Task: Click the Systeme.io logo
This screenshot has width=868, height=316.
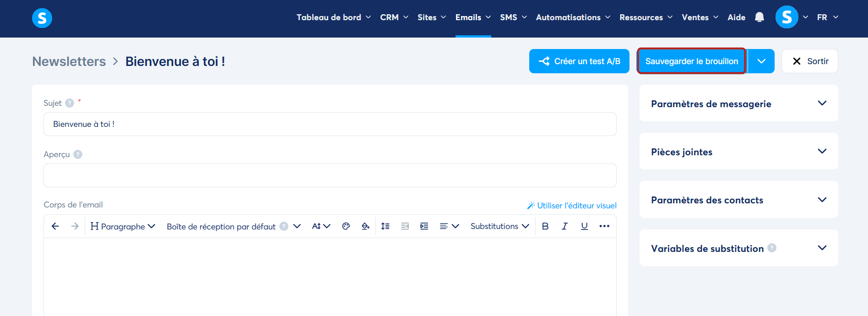Action: 42,18
